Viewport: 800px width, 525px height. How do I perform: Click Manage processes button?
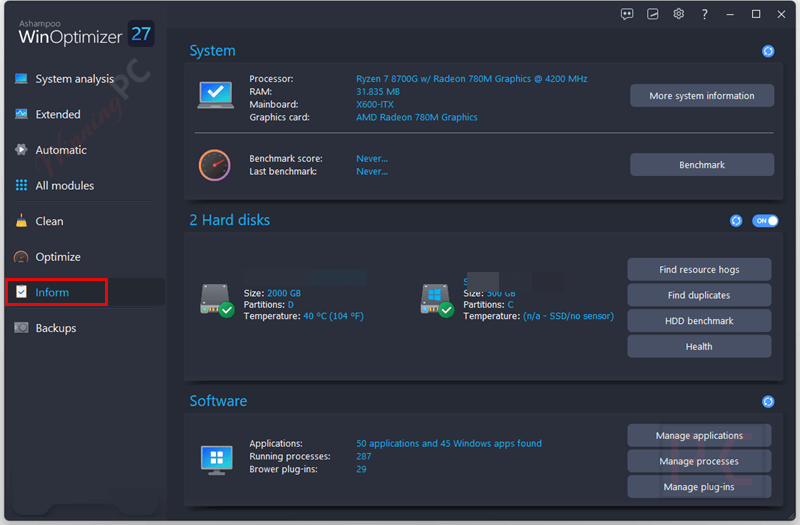[x=699, y=461]
